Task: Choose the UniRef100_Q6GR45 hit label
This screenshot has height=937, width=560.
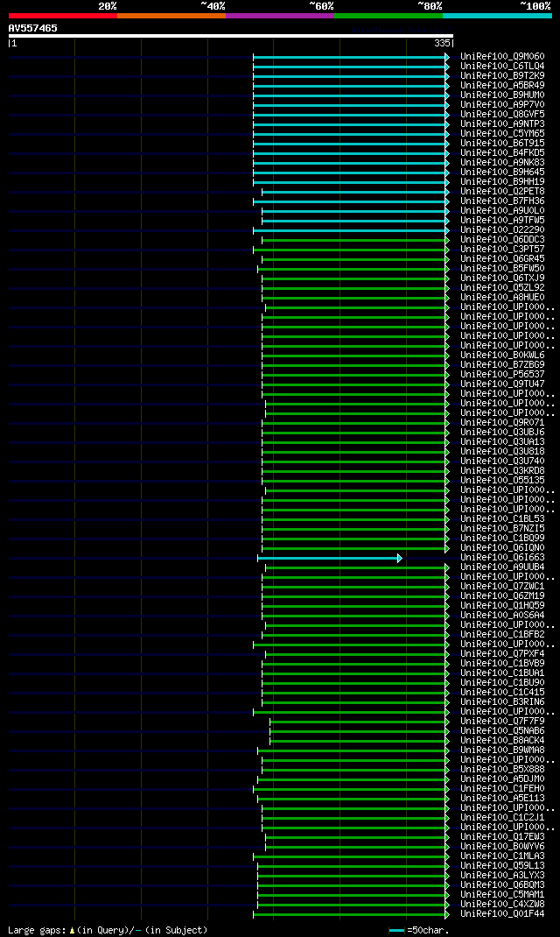Action: [x=502, y=258]
